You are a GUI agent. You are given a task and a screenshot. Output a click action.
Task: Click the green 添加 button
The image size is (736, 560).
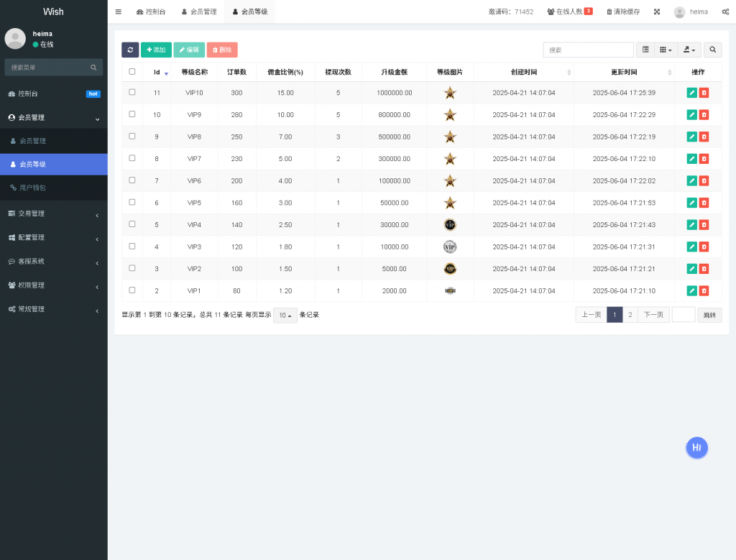click(156, 50)
